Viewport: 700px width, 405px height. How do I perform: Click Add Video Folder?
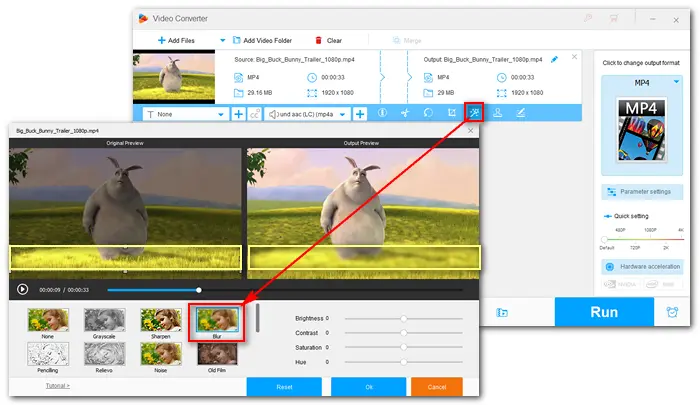click(262, 40)
